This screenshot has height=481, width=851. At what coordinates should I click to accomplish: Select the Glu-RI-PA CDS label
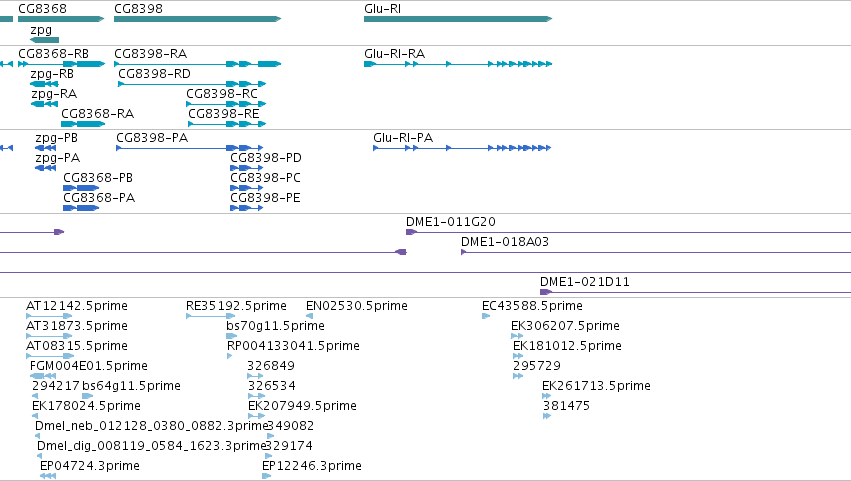(x=403, y=138)
